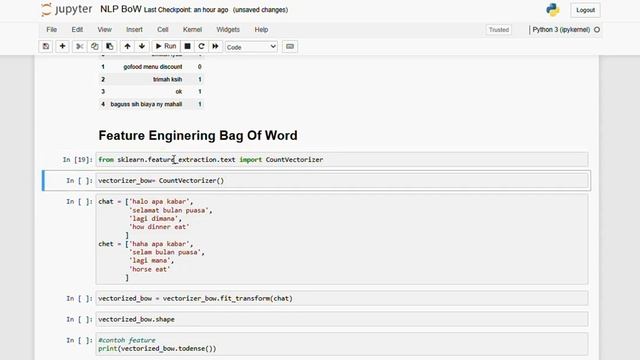Image resolution: width=640 pixels, height=360 pixels.
Task: Move selected cell up with the arrow
Action: (127, 47)
